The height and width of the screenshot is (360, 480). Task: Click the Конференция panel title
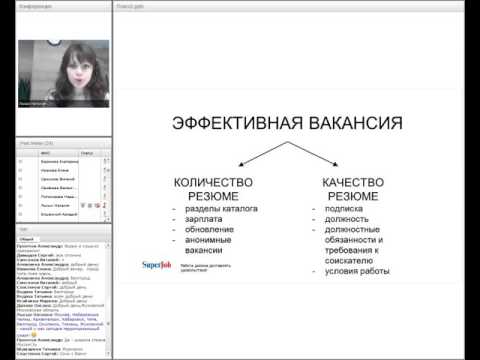coord(35,6)
